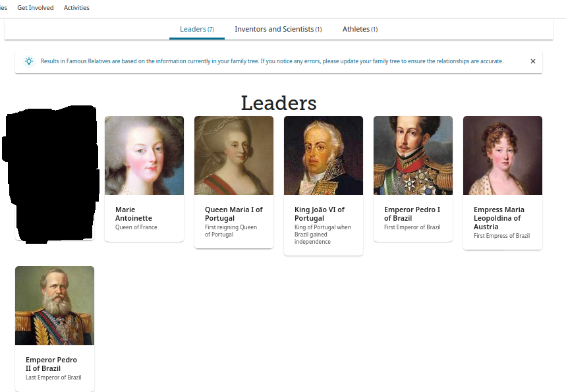Open the Marie Antoinette name link

(134, 214)
